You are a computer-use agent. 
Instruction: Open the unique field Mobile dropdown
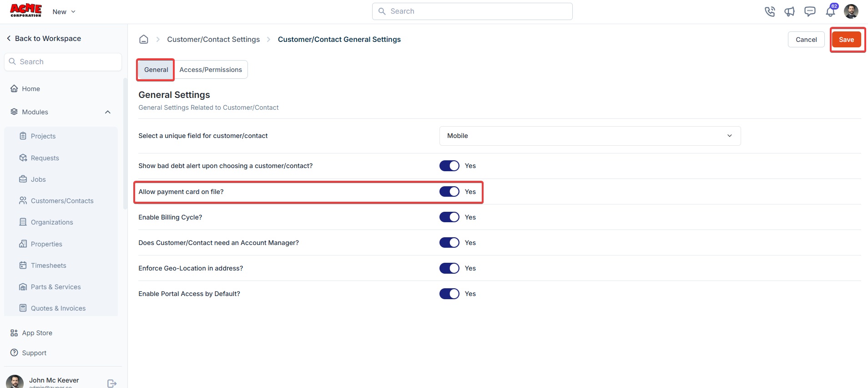click(x=590, y=136)
